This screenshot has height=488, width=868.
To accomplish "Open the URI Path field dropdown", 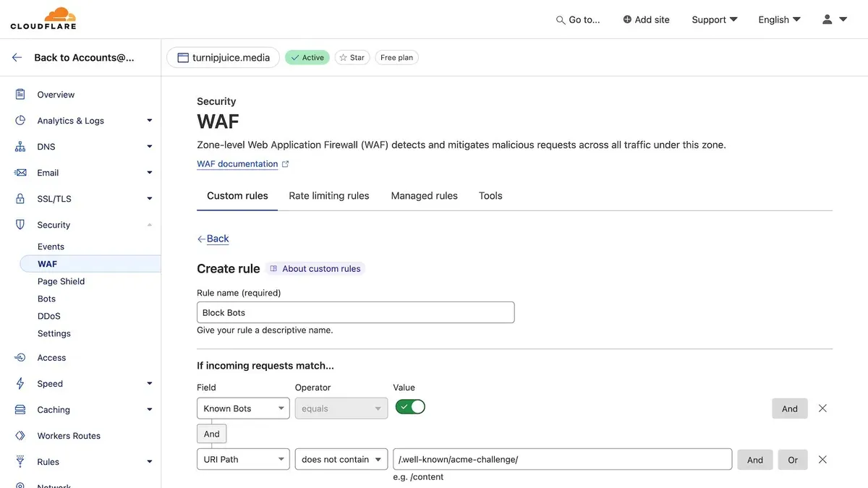I will [243, 460].
